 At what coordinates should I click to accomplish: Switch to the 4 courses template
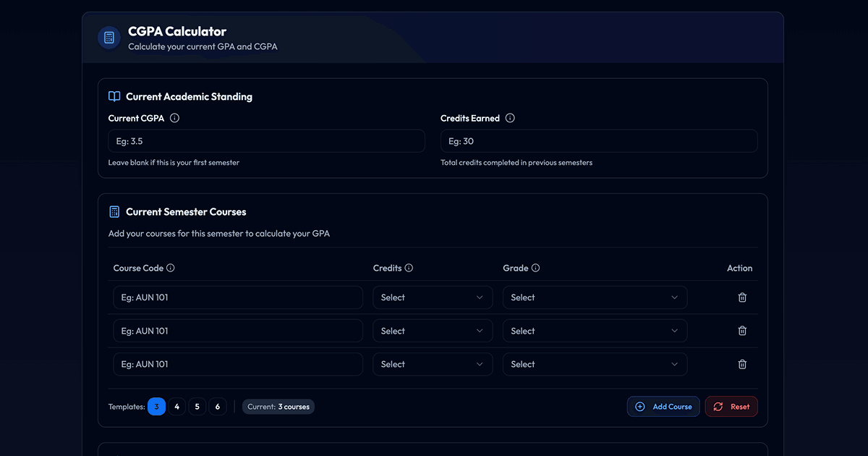pos(177,407)
